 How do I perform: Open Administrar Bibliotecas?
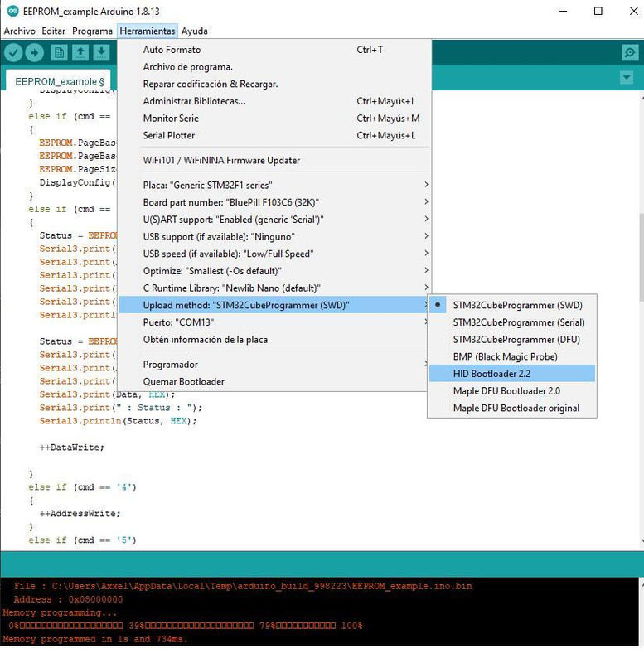(x=274, y=101)
